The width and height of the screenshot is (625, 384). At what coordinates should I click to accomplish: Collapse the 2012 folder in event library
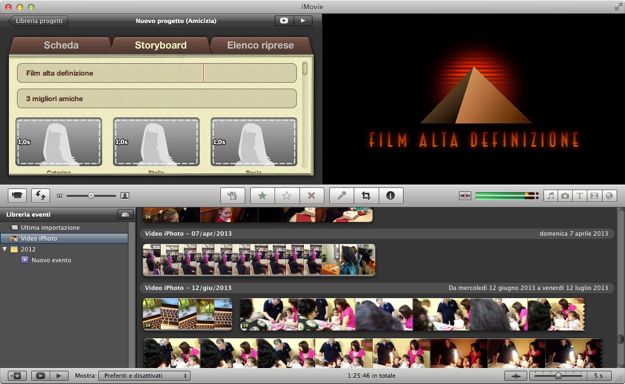pos(5,249)
